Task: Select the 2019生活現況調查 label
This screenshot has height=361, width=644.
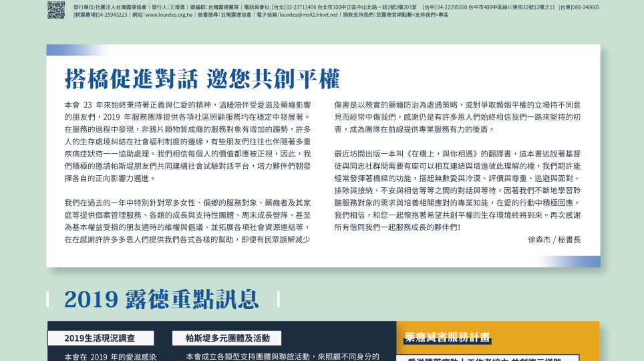Action: 100,338
